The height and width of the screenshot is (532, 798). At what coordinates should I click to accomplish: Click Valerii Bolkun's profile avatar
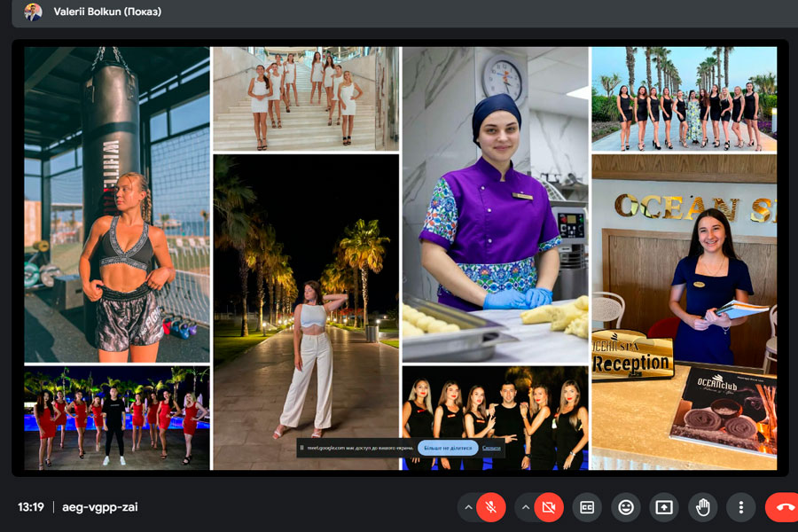33,12
